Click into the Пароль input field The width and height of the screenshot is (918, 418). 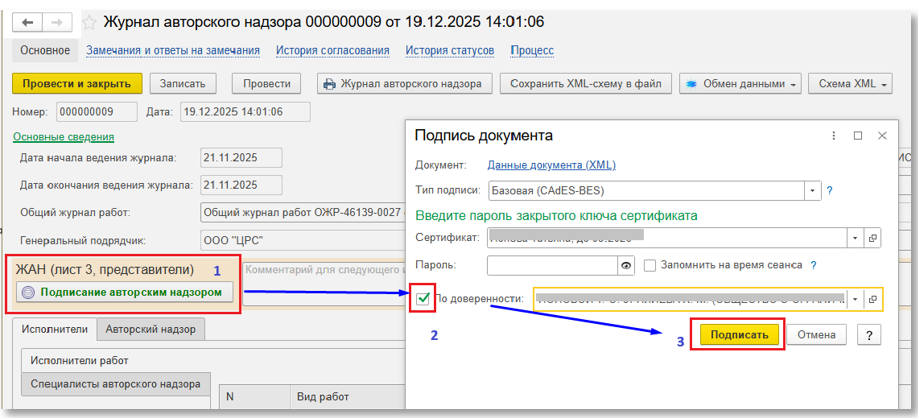(x=550, y=265)
